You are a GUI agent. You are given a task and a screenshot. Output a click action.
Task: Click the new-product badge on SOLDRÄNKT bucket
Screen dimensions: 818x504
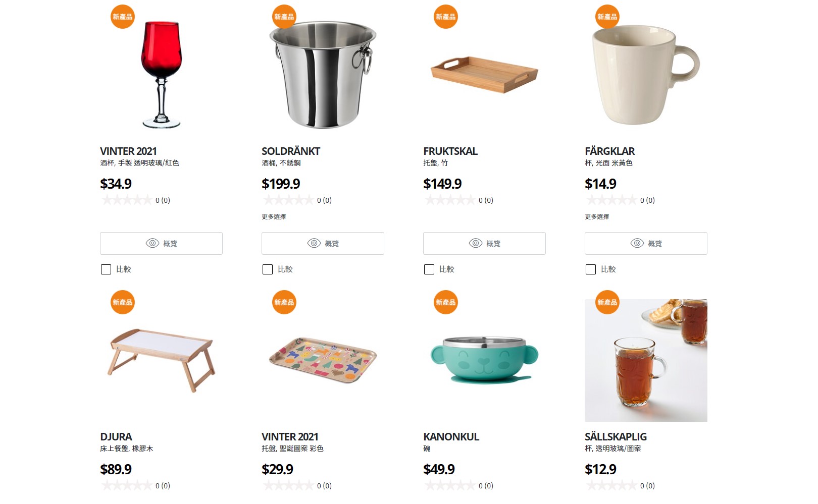pos(284,17)
